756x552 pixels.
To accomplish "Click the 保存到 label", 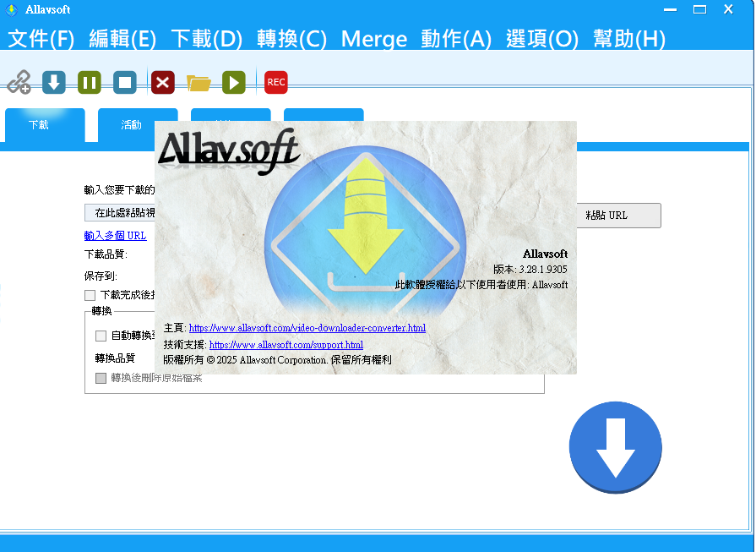I will [101, 276].
